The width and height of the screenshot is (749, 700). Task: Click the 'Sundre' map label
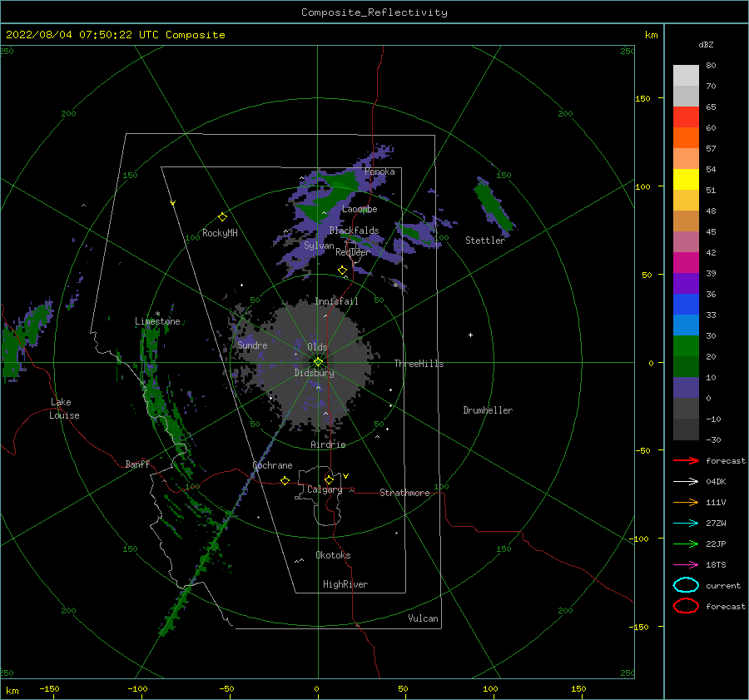[252, 345]
